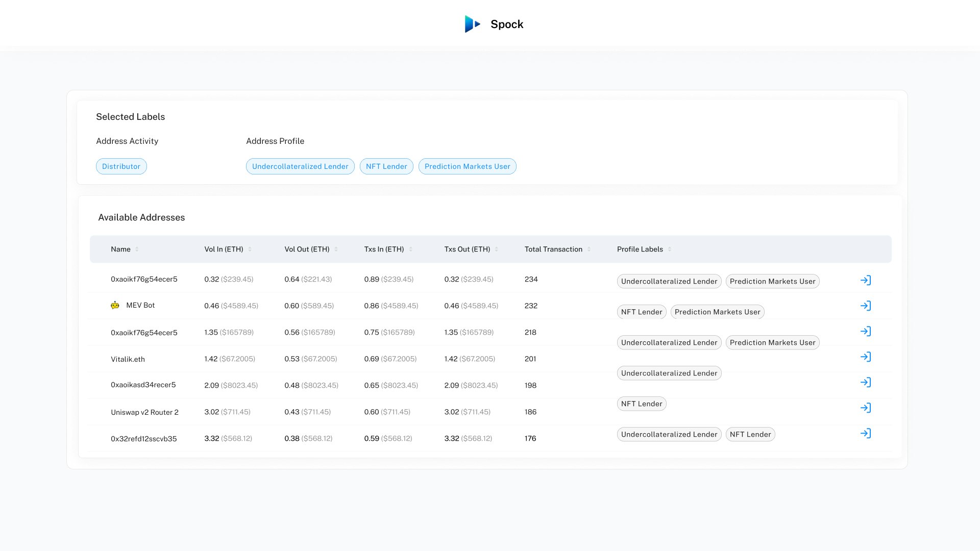Click total transaction value 176

coord(530,438)
